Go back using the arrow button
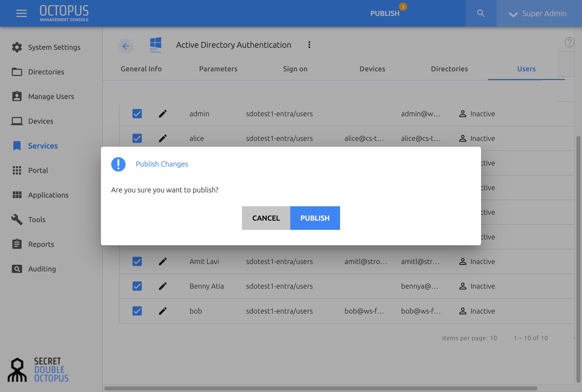The width and height of the screenshot is (582, 392). coord(126,46)
